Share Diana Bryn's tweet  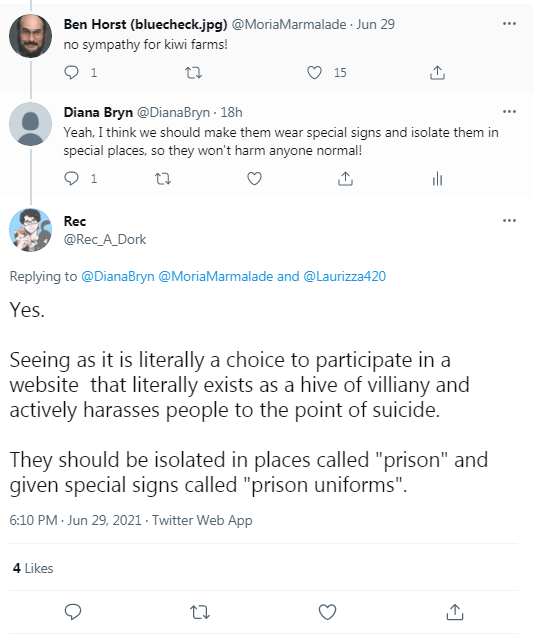[345, 178]
